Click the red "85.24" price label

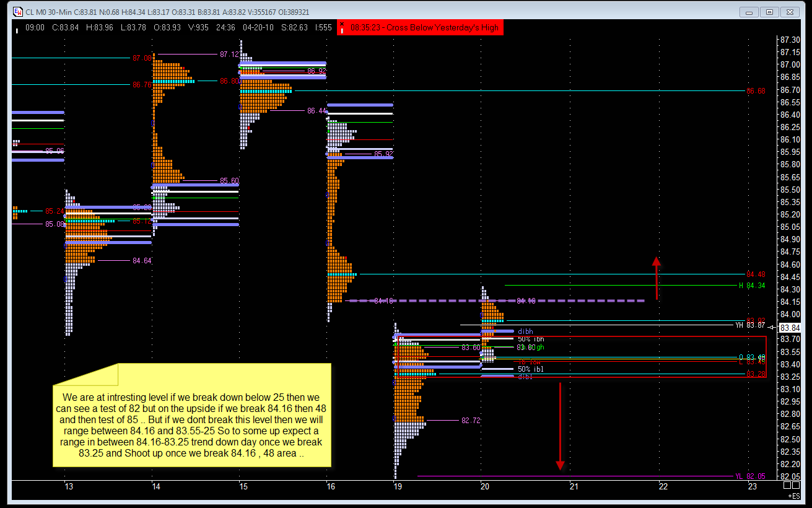[x=55, y=211]
